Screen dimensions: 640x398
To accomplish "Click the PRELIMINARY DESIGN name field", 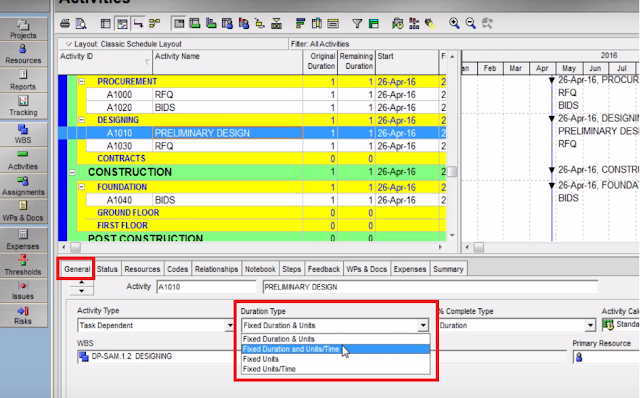I will [x=430, y=287].
